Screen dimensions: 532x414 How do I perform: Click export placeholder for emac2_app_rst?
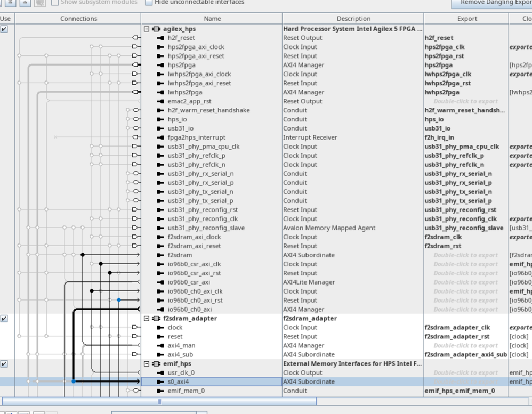pos(465,101)
